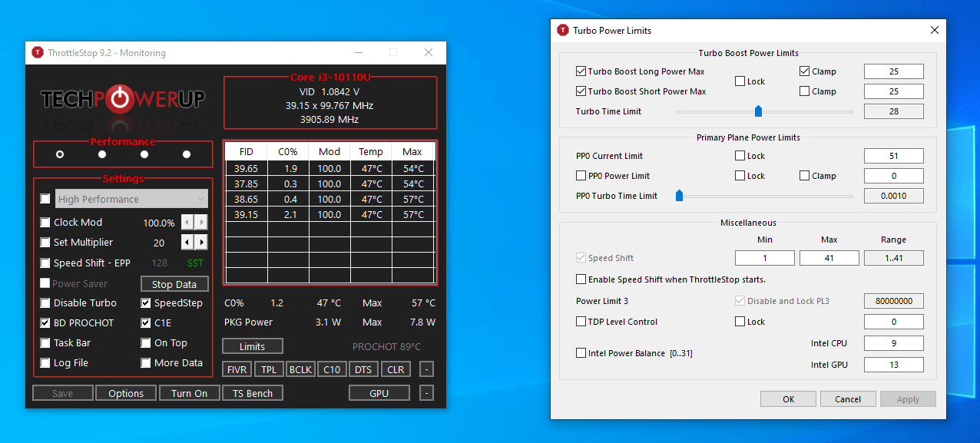980x443 pixels.
Task: Enable the Intel Power Balance checkbox
Action: (x=581, y=353)
